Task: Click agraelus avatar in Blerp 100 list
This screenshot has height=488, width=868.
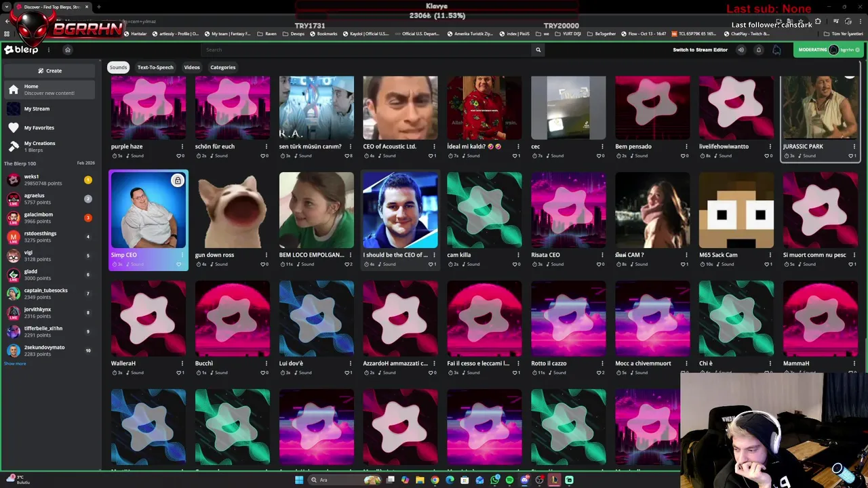Action: 13,199
